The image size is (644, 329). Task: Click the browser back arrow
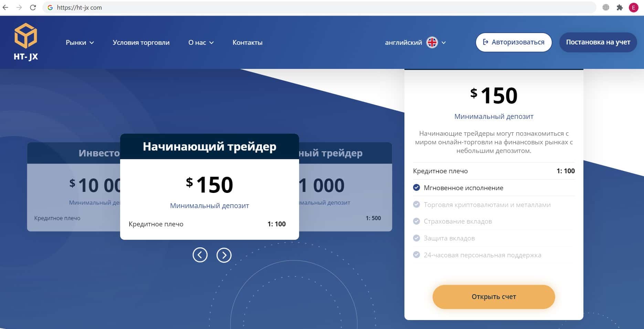point(6,7)
